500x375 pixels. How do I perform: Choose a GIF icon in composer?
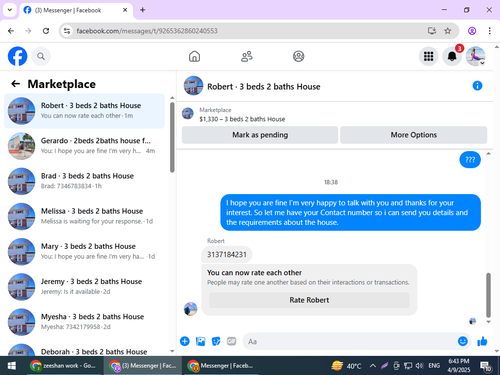coord(231,341)
